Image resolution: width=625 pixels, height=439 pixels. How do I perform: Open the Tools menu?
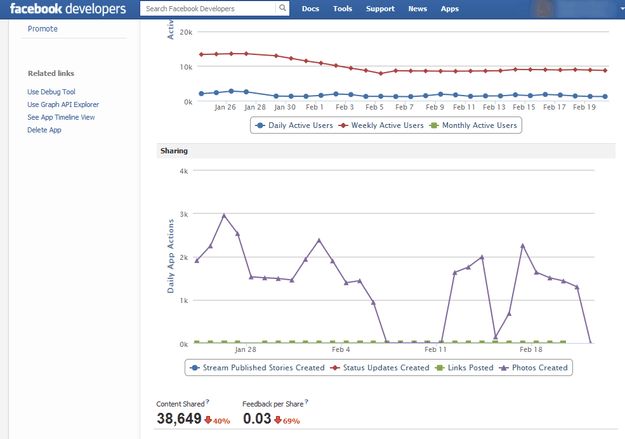pos(342,9)
